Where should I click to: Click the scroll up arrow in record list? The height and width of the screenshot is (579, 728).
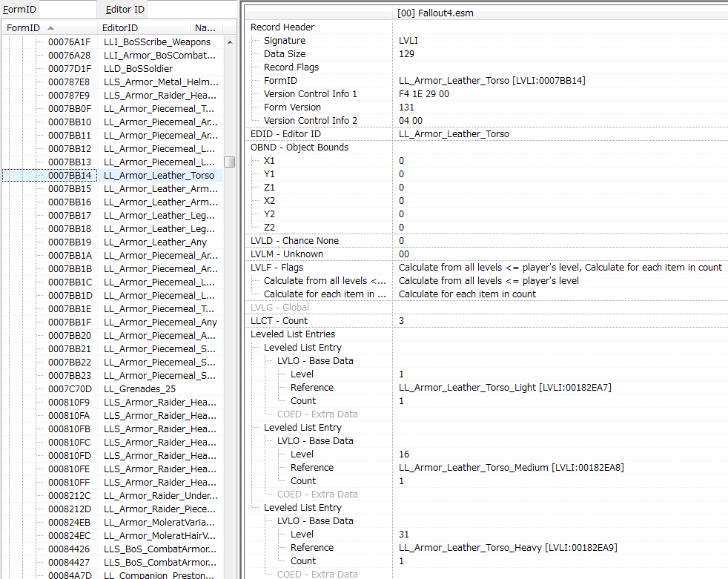tap(229, 42)
